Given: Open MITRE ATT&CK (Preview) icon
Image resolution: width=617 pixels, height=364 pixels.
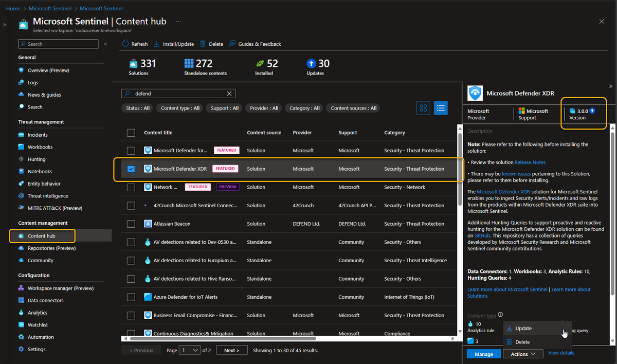Looking at the screenshot, I should (x=21, y=208).
